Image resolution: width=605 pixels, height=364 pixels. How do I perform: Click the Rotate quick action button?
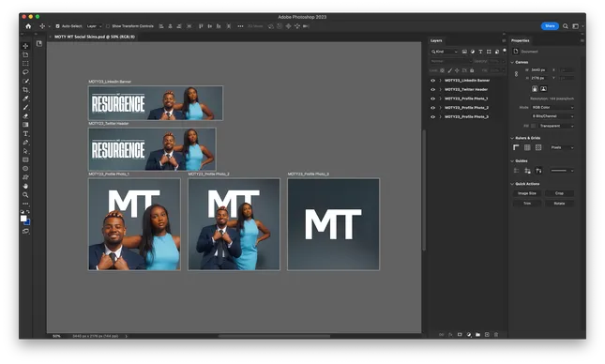point(559,204)
